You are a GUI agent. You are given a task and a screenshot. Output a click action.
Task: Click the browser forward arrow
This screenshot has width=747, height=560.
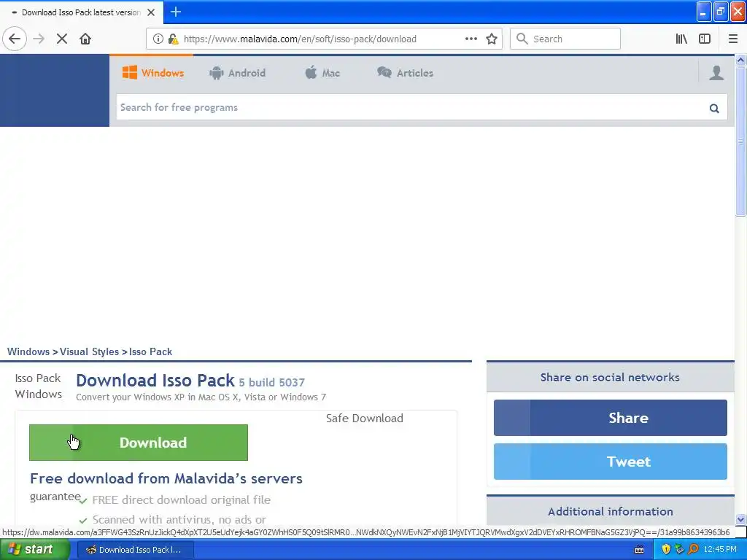[39, 39]
